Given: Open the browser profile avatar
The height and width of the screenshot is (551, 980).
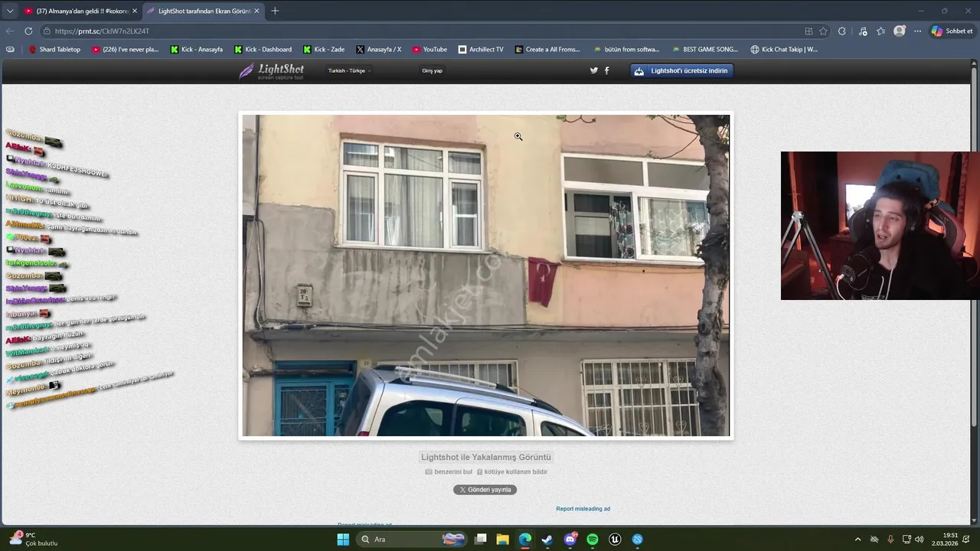Looking at the screenshot, I should point(900,31).
